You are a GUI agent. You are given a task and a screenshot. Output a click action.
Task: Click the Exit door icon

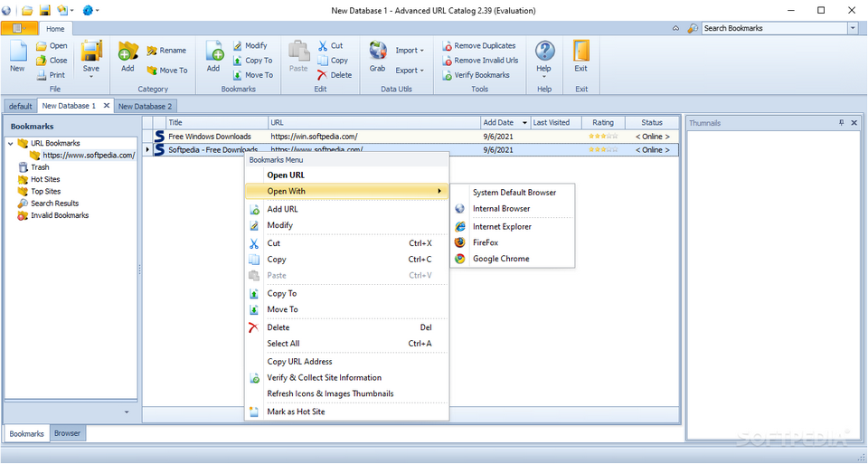point(581,51)
